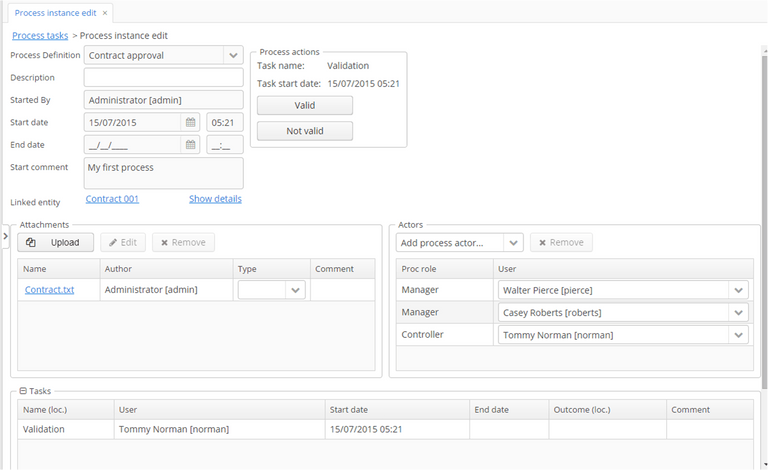Click the Author column header
Image resolution: width=768 pixels, height=470 pixels.
[167, 269]
